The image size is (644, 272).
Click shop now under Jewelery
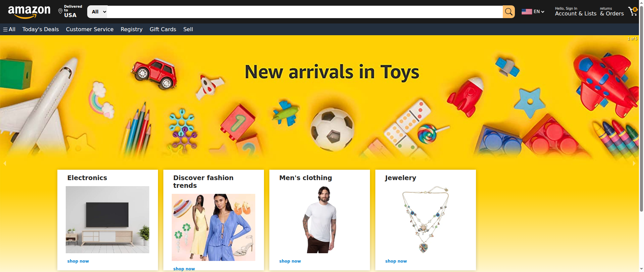396,261
